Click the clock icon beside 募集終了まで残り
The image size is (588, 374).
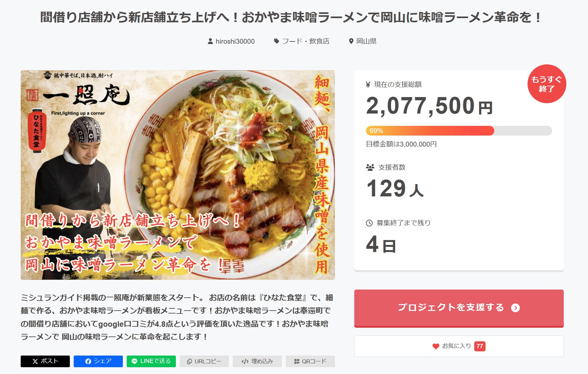[x=369, y=223]
